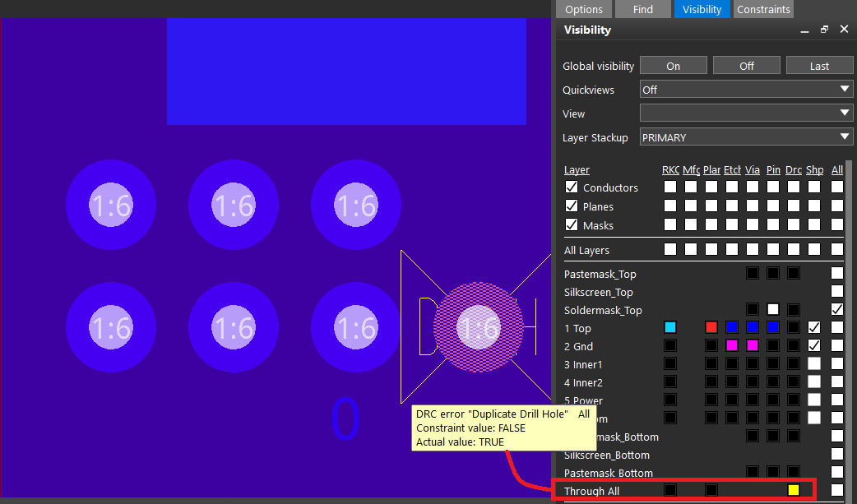Disable the Masks layer checkbox
857x504 pixels.
572,225
